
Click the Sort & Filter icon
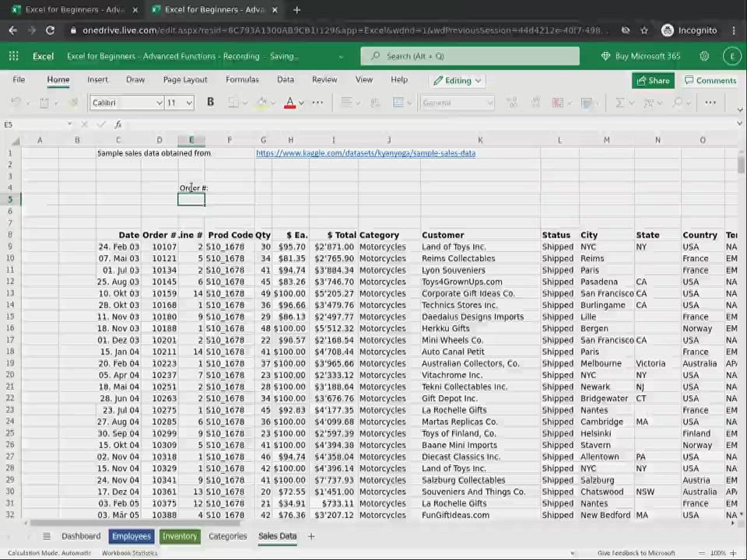click(x=648, y=103)
